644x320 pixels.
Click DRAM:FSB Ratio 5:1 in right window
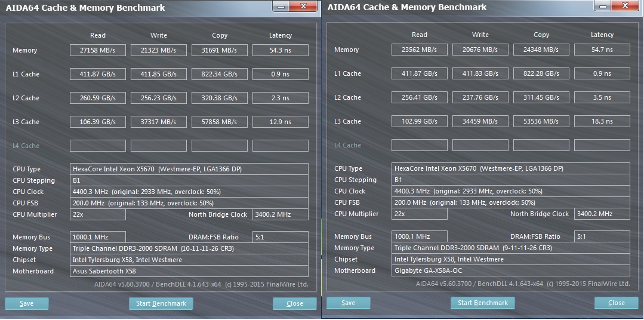click(x=602, y=236)
